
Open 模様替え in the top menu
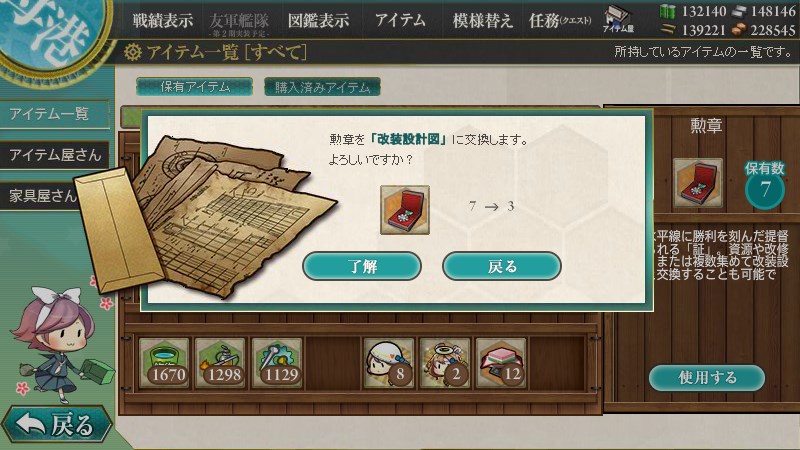(x=482, y=20)
